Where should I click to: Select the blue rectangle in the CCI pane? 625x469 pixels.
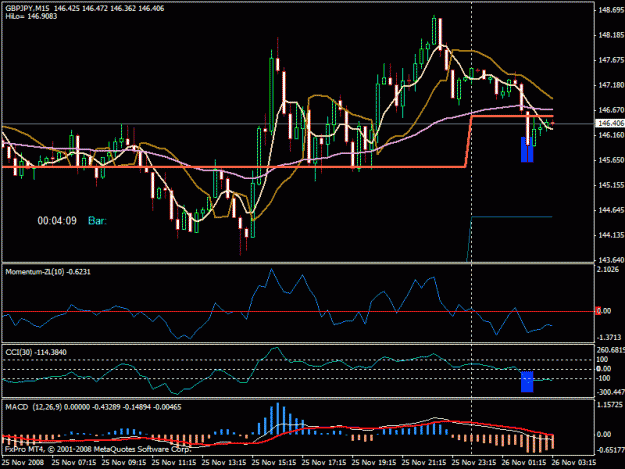[x=527, y=382]
